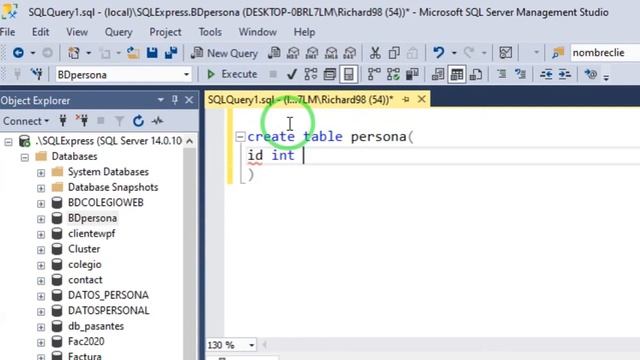Open the Help menu
Image resolution: width=640 pixels, height=360 pixels.
click(x=304, y=32)
